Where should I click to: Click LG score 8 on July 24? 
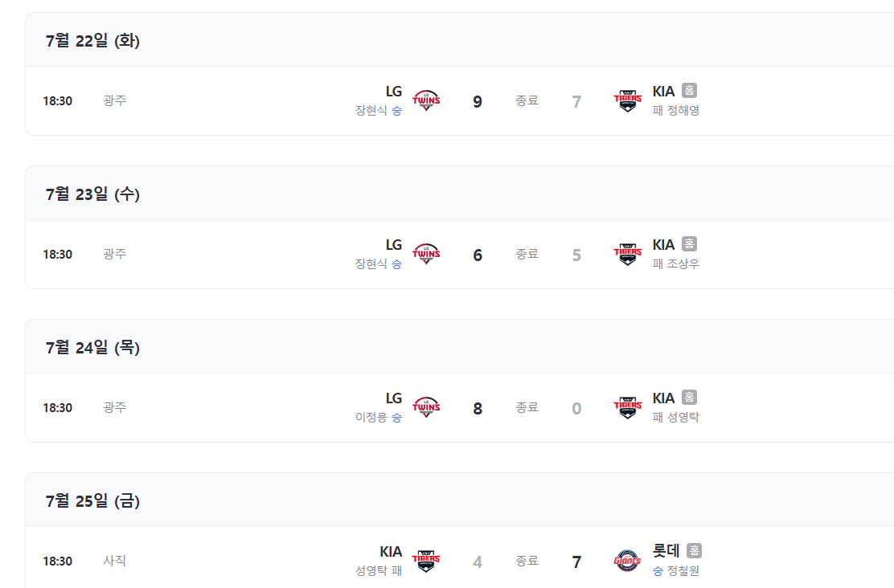pyautogui.click(x=478, y=408)
